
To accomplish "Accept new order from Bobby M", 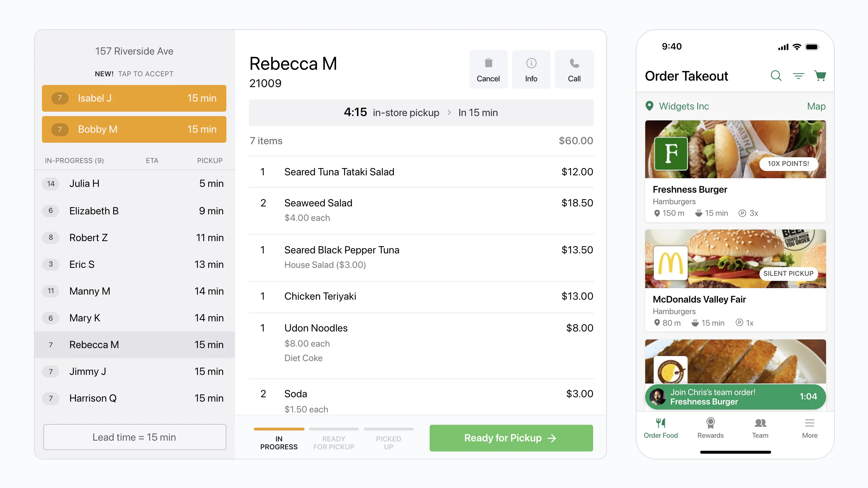I will pos(134,129).
